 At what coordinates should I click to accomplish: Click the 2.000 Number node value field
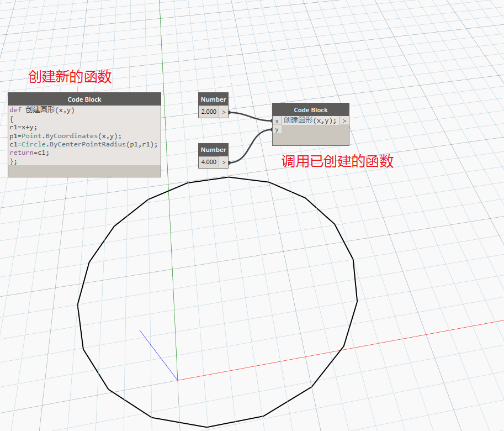(209, 112)
